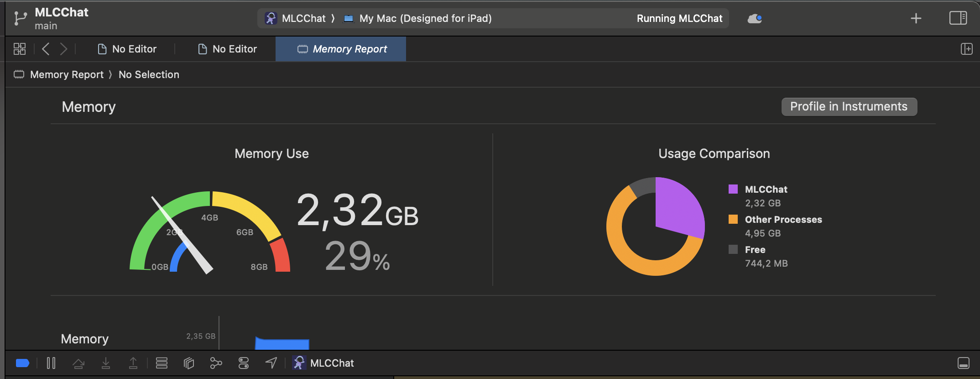Click the Step Into debug icon
980x379 pixels.
(106, 363)
